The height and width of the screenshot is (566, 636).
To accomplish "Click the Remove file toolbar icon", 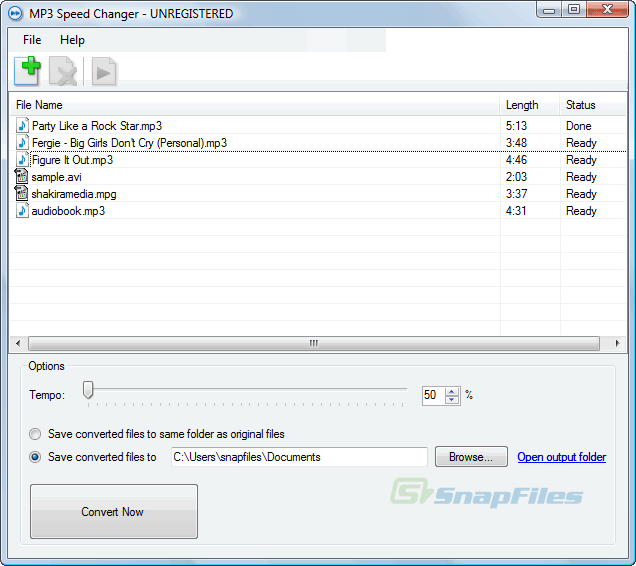I will click(63, 71).
